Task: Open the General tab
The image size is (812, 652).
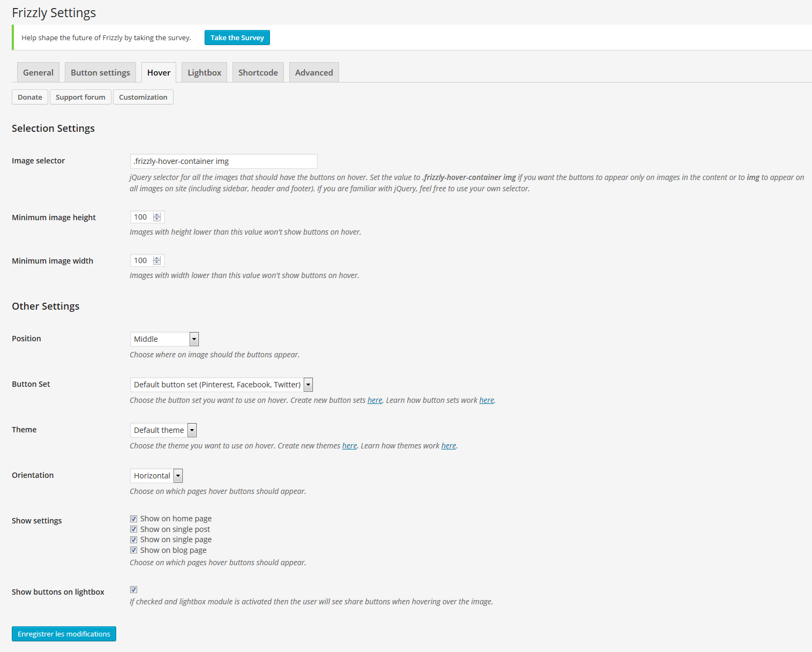Action: coord(38,72)
